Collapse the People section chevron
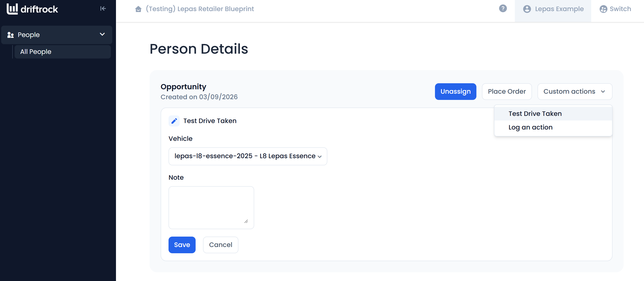Image resolution: width=644 pixels, height=281 pixels. 102,34
